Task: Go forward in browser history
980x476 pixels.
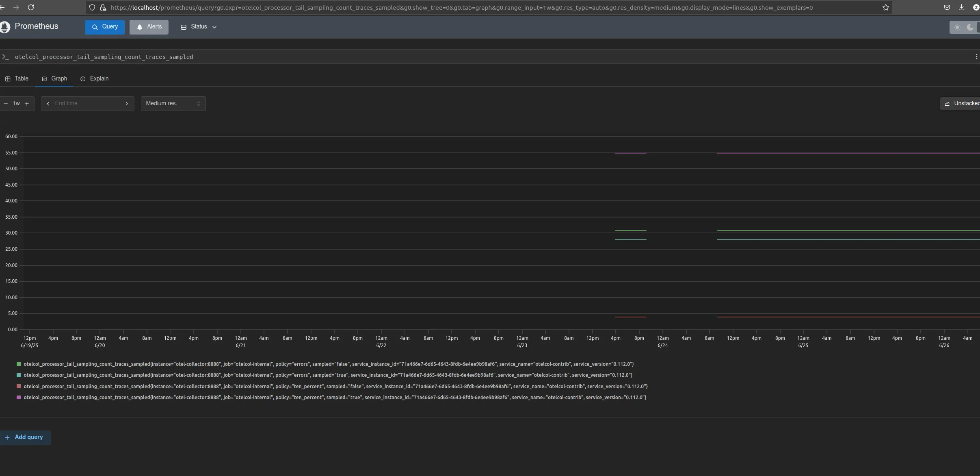Action: pos(16,7)
